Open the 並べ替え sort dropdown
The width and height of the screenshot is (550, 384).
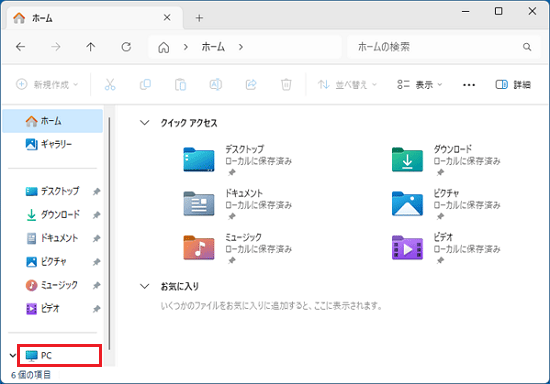(x=347, y=85)
